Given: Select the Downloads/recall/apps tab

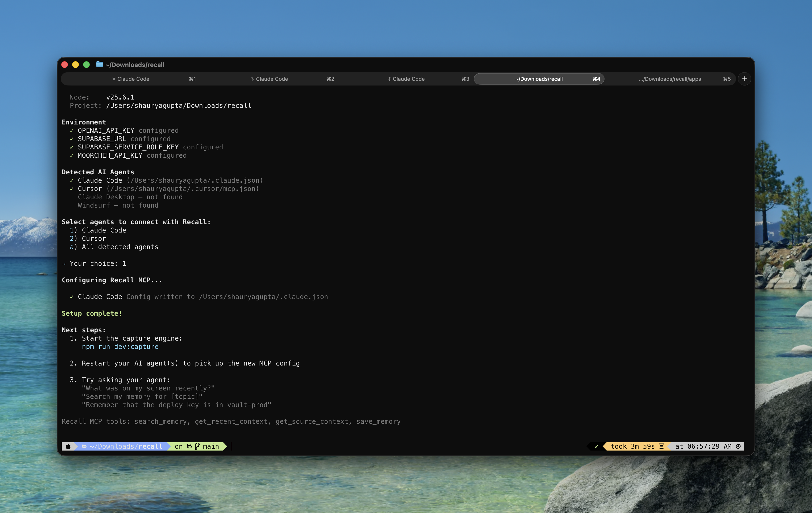Looking at the screenshot, I should point(670,79).
